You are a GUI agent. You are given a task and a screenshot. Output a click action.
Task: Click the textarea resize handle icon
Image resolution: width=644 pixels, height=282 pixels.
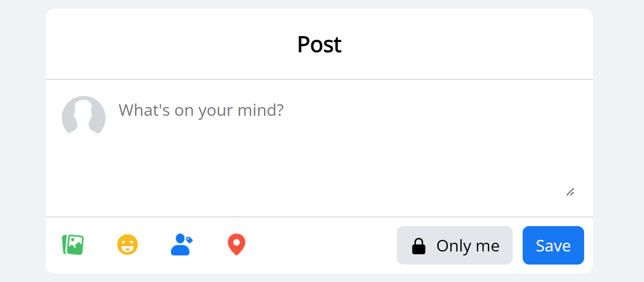click(570, 192)
